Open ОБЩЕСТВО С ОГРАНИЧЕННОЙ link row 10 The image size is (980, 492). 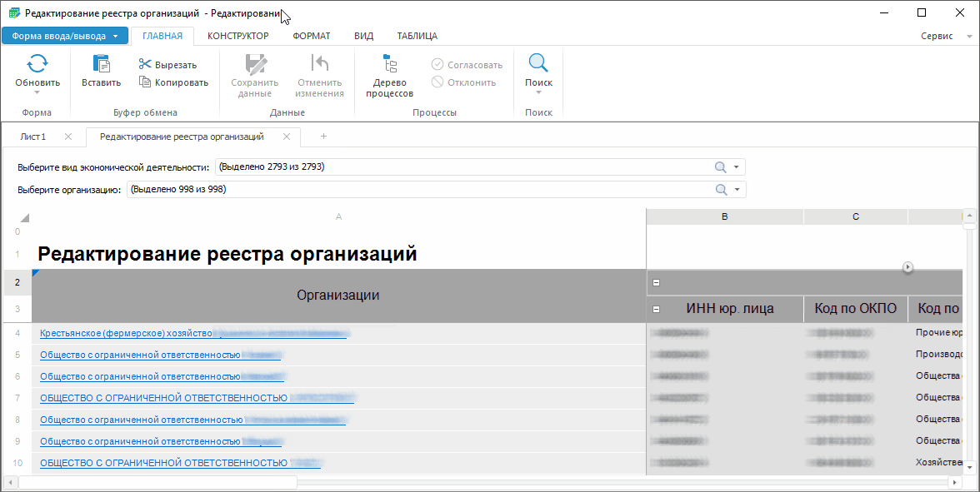[180, 463]
